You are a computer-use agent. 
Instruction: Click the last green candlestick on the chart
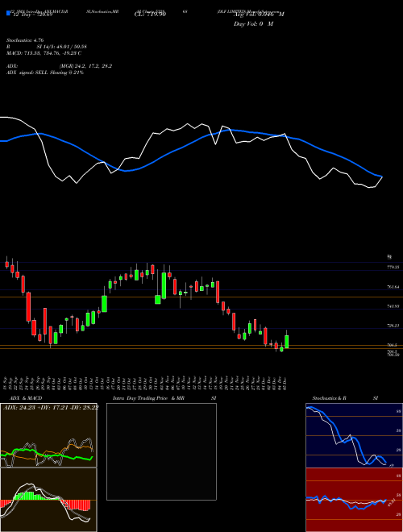pos(287,341)
